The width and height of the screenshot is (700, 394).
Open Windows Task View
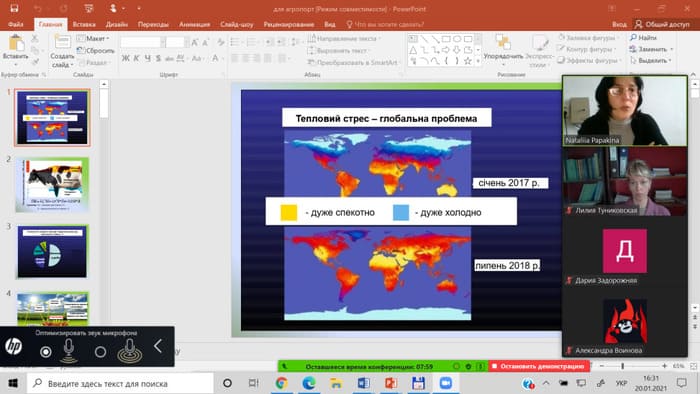click(x=253, y=383)
